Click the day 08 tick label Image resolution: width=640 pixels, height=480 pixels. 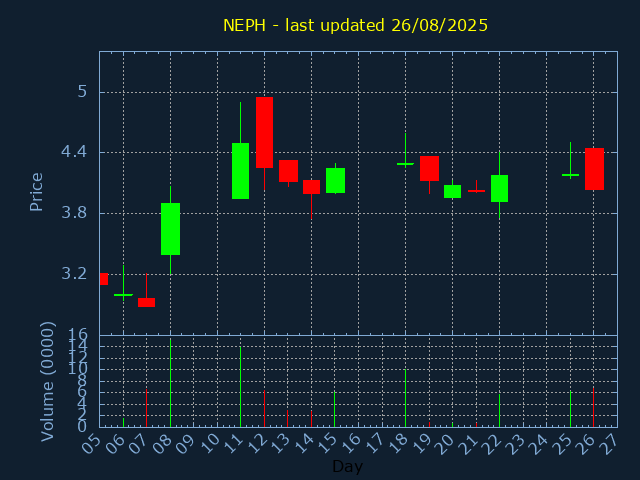click(161, 443)
